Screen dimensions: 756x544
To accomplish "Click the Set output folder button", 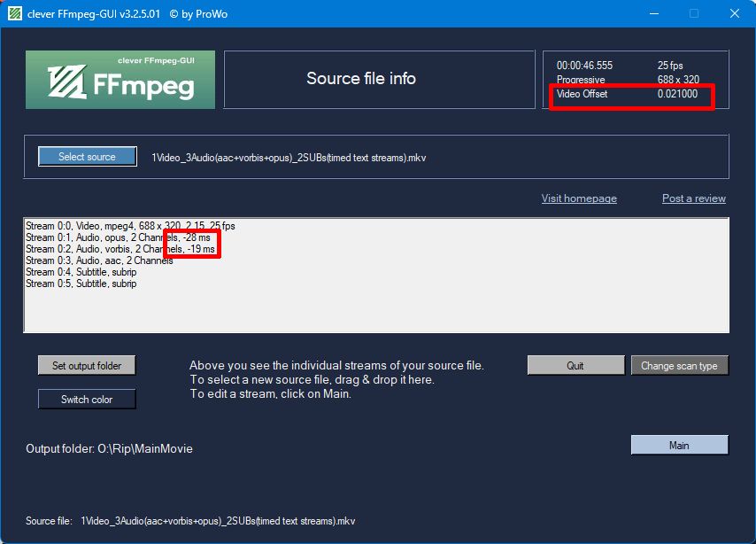I will tap(87, 365).
